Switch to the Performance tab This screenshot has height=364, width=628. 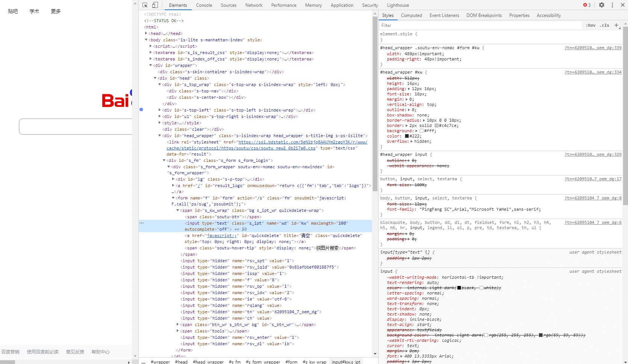pos(284,5)
